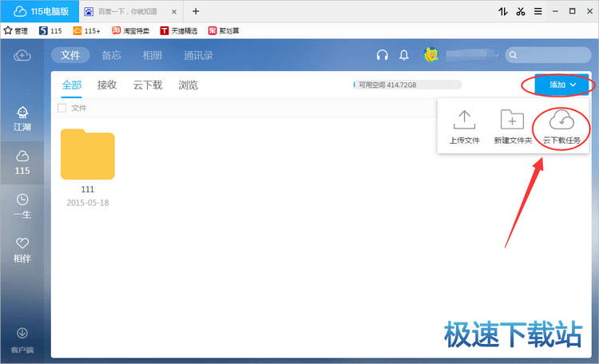Viewport: 599px width, 364px height.
Task: Select the 111 folder thumbnail
Action: pyautogui.click(x=88, y=154)
